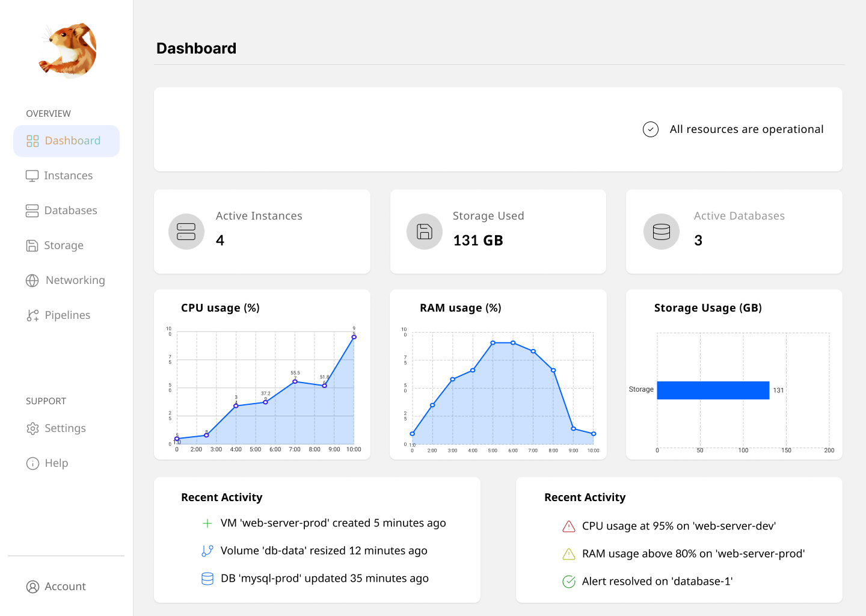The width and height of the screenshot is (866, 616).
Task: Open the Dashboard page in sidebar
Action: click(x=66, y=141)
